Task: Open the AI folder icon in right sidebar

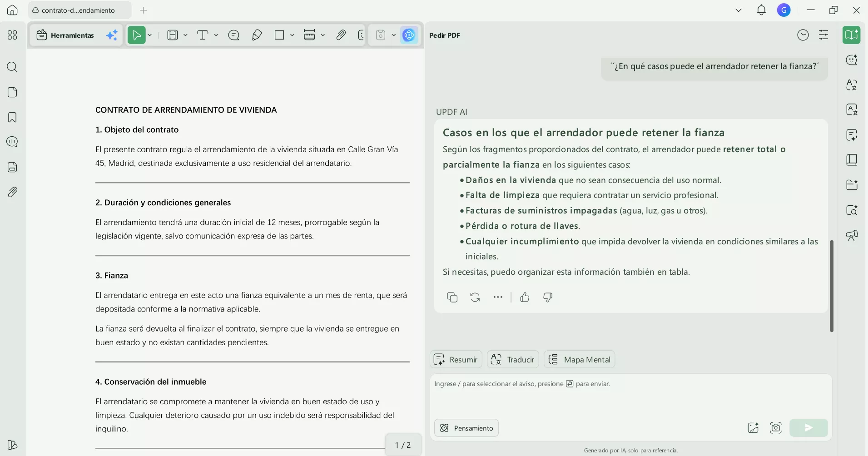Action: tap(852, 185)
